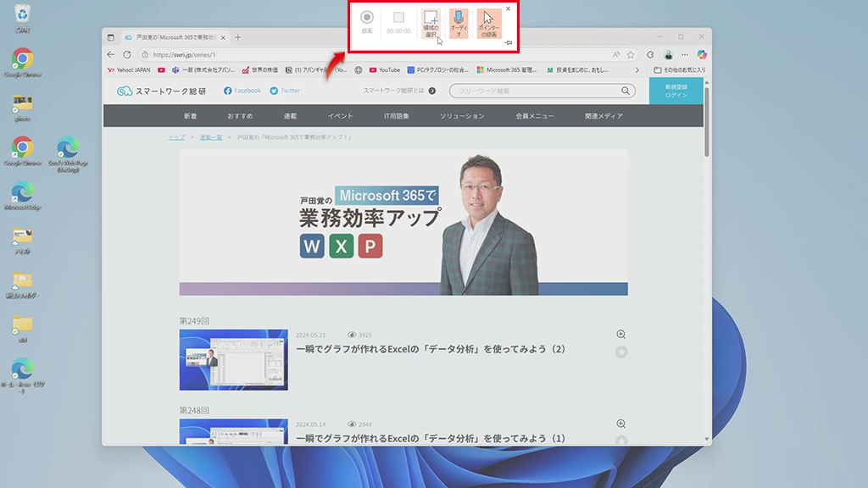
Task: Open the イベント navigation menu item
Action: (x=340, y=116)
